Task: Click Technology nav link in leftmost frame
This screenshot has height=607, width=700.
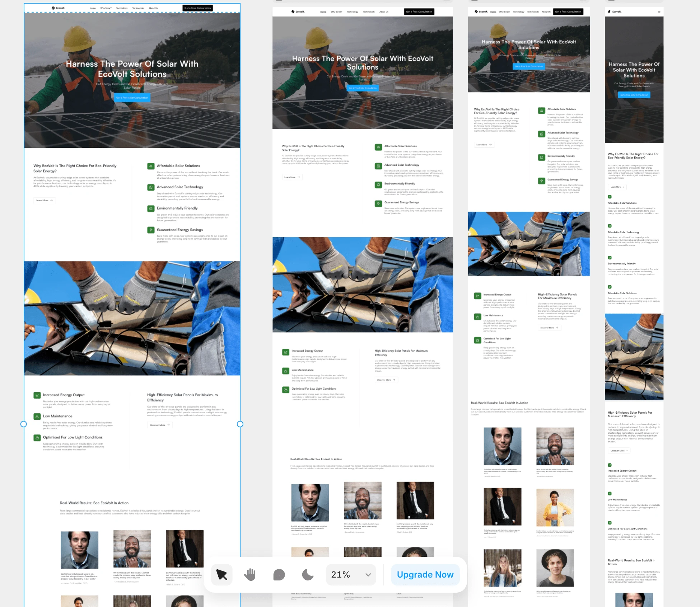Action: tap(122, 8)
